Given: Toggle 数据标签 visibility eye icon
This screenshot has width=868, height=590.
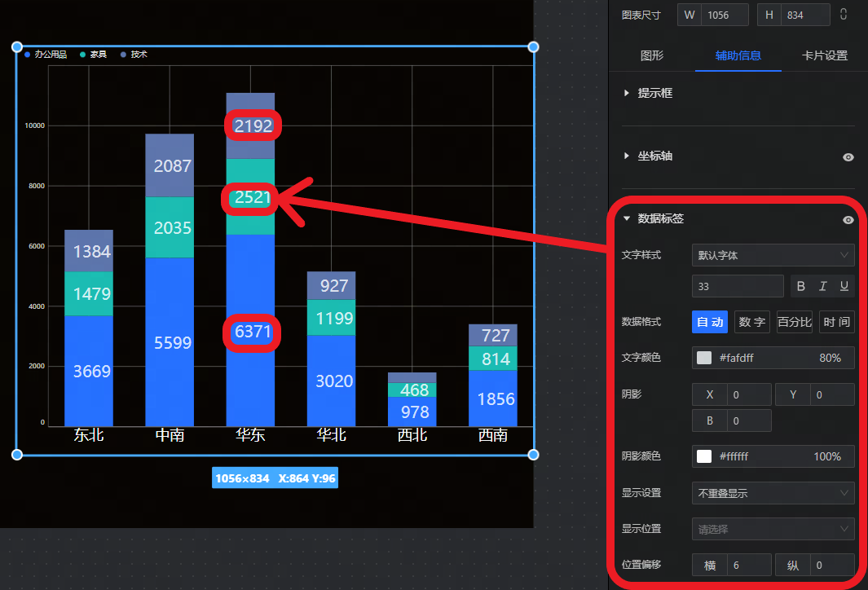Looking at the screenshot, I should [848, 219].
